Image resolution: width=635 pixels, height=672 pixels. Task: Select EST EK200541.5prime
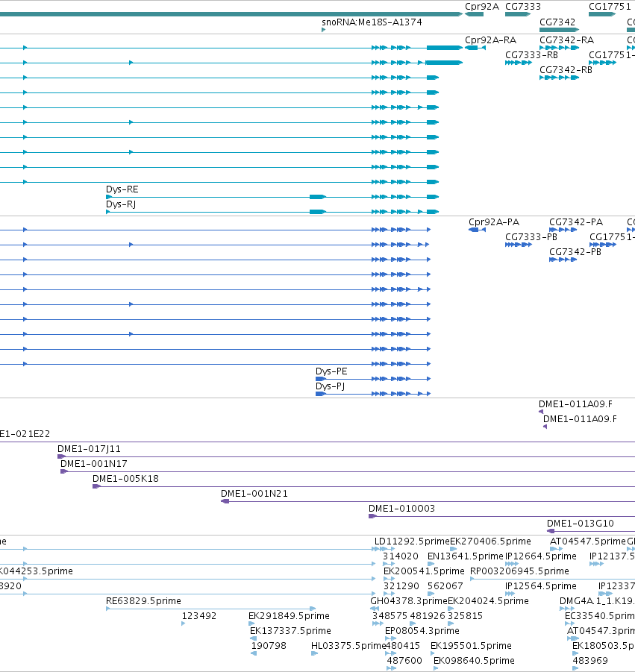[x=424, y=571]
